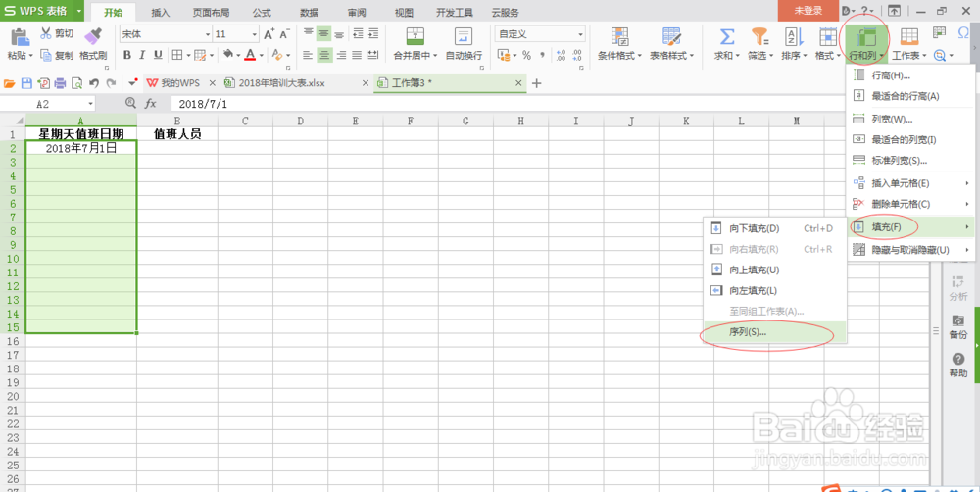The height and width of the screenshot is (492, 980).
Task: Click the save floppy disk icon
Action: tap(26, 83)
